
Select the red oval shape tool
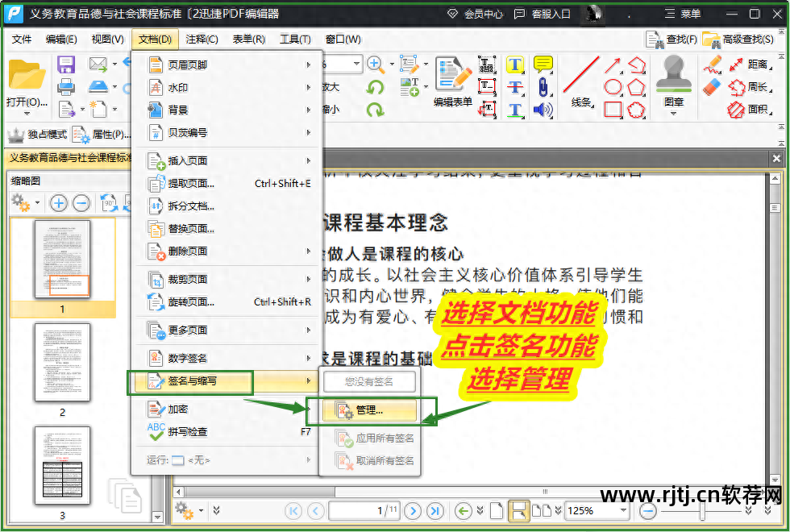(613, 87)
